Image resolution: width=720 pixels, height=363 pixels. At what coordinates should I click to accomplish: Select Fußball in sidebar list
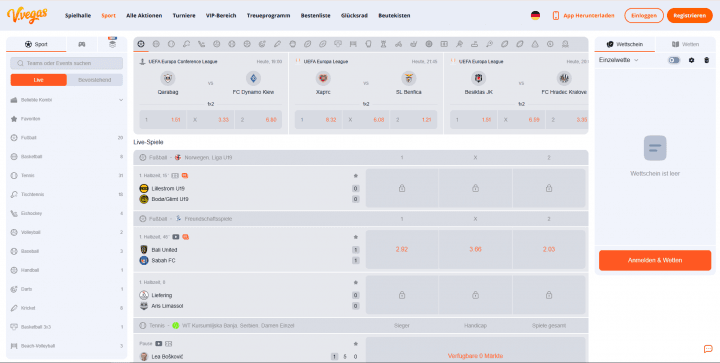pyautogui.click(x=67, y=138)
